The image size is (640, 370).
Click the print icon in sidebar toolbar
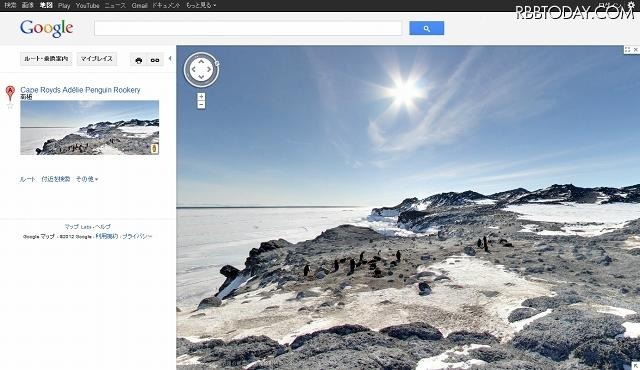click(138, 60)
